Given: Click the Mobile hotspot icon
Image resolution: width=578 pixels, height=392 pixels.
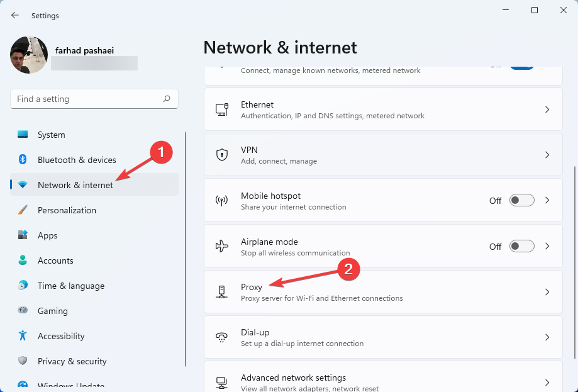Looking at the screenshot, I should [221, 200].
